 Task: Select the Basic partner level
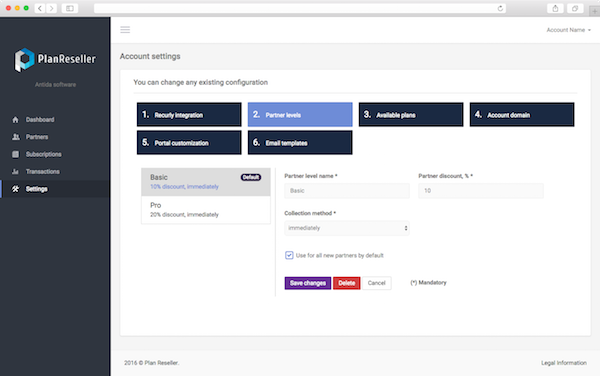(206, 182)
